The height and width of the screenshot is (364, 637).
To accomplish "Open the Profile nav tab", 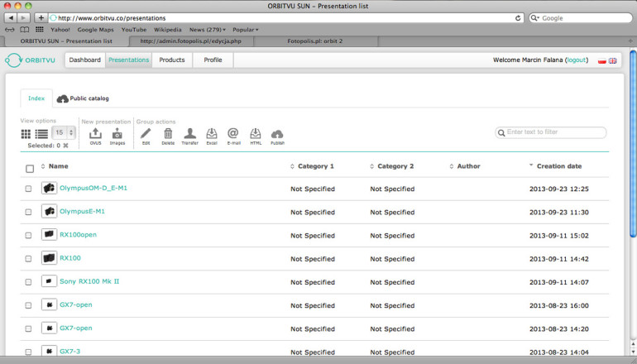I will point(213,60).
